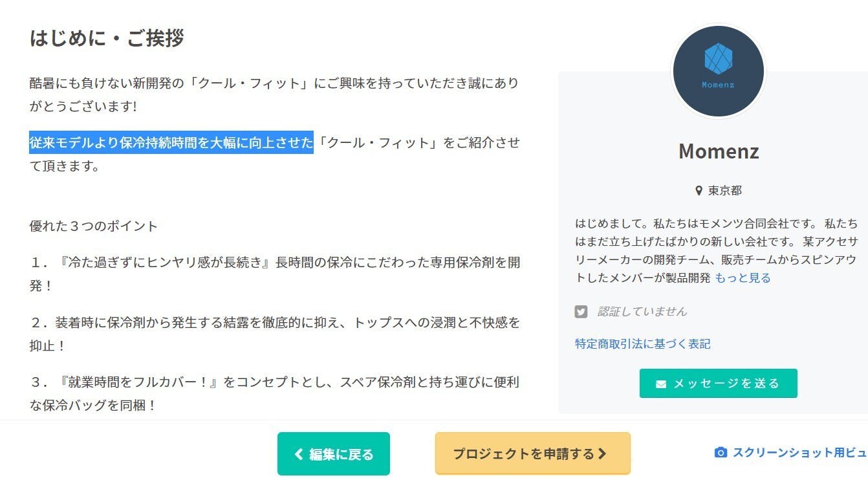
Task: Click the location pin icon beside 東京都
Action: [699, 191]
